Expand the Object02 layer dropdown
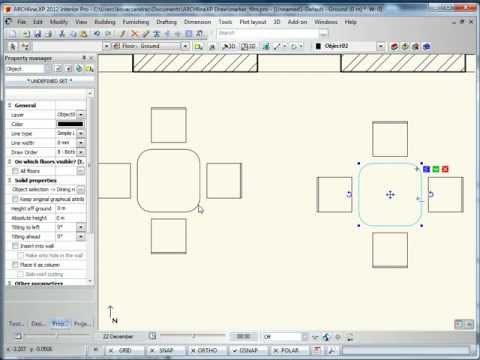Screen dimensions: 480x360 pos(380,46)
